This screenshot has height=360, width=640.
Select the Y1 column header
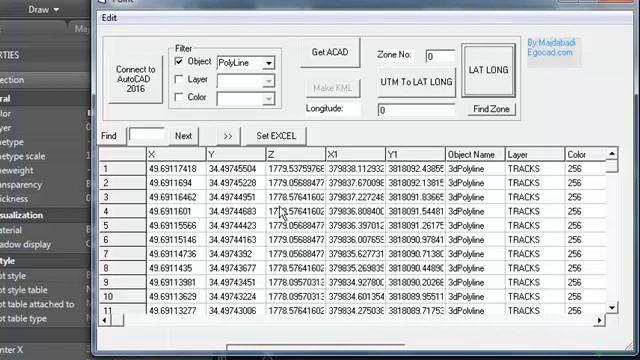pos(415,154)
